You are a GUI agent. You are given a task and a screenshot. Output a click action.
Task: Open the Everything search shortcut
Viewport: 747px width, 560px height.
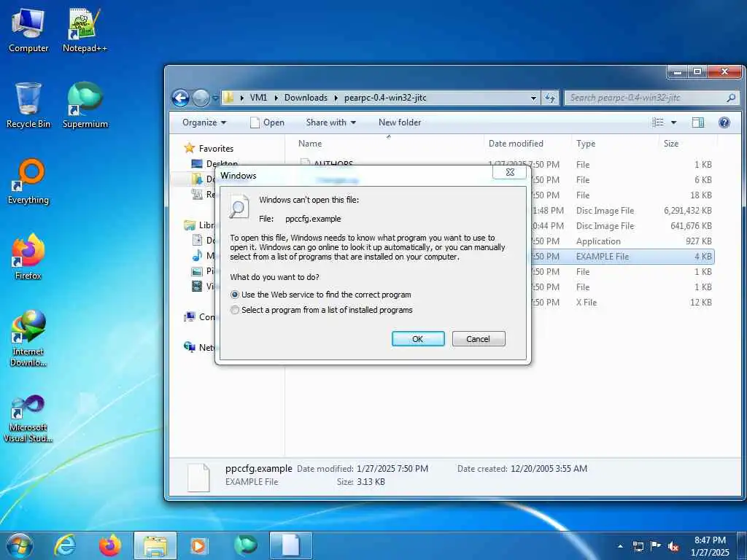28,182
